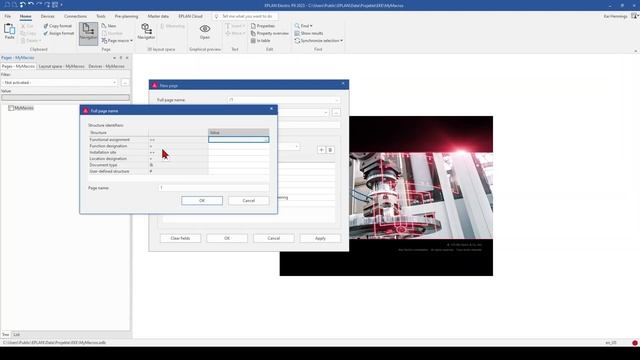The height and width of the screenshot is (360, 640).
Task: Open 3D layout space Navigator
Action: [x=146, y=31]
